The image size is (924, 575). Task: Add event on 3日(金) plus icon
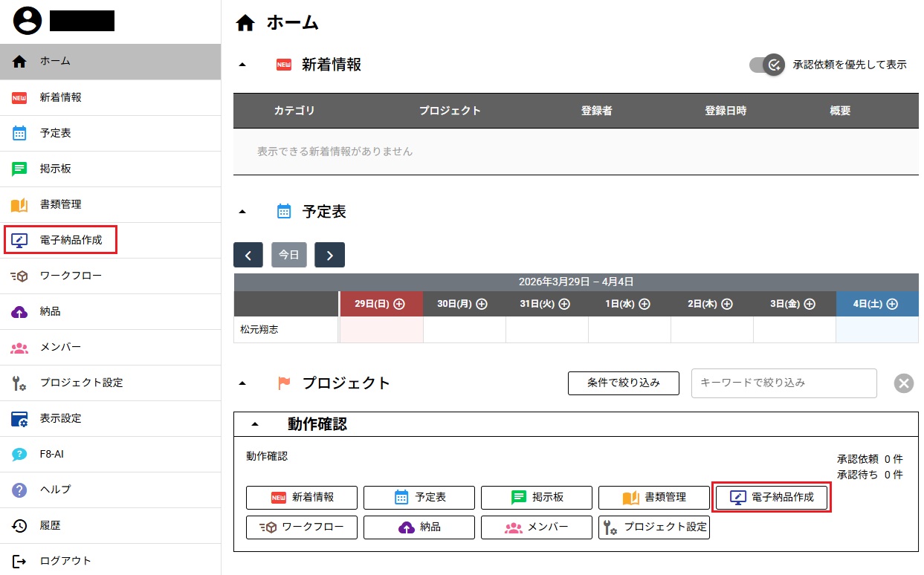pyautogui.click(x=810, y=304)
